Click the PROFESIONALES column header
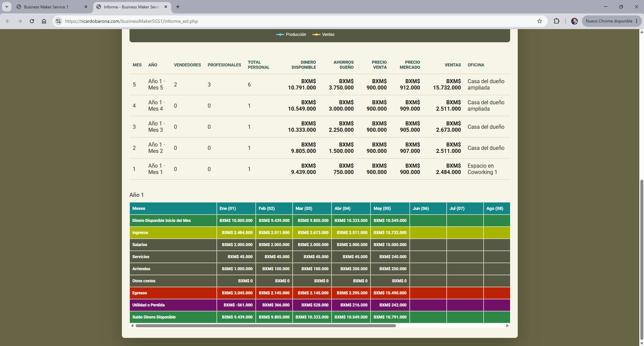 click(224, 65)
